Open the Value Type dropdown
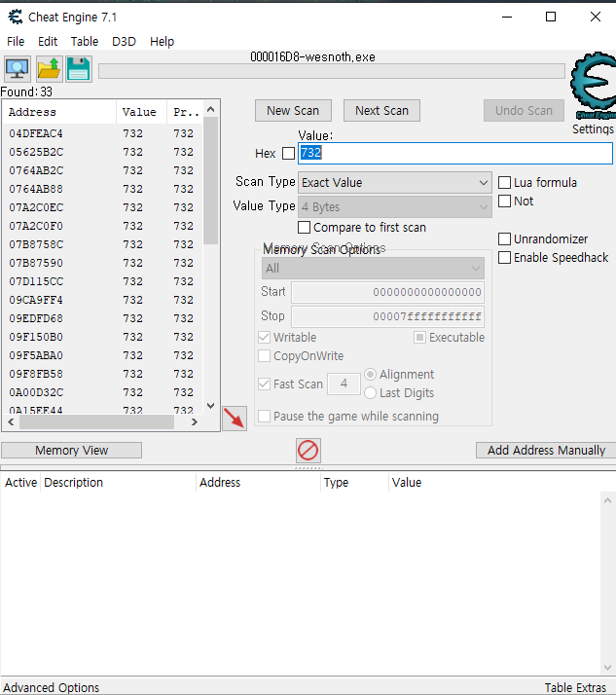 395,207
